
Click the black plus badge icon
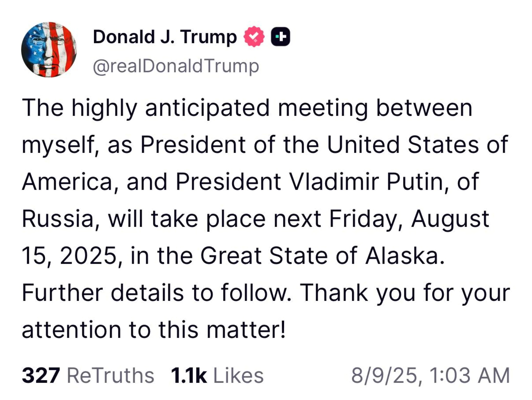280,37
